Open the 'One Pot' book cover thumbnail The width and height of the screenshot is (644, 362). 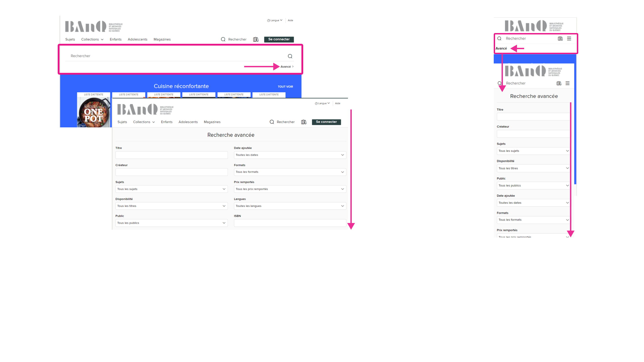pos(93,112)
